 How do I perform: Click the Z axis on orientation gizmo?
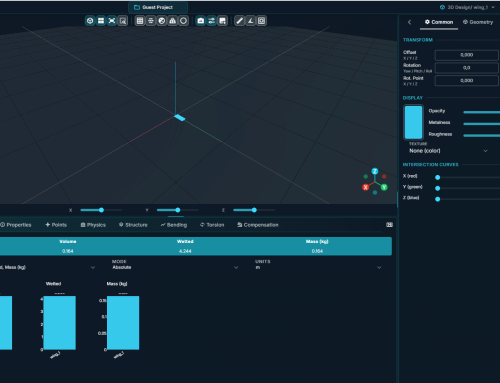pyautogui.click(x=375, y=171)
